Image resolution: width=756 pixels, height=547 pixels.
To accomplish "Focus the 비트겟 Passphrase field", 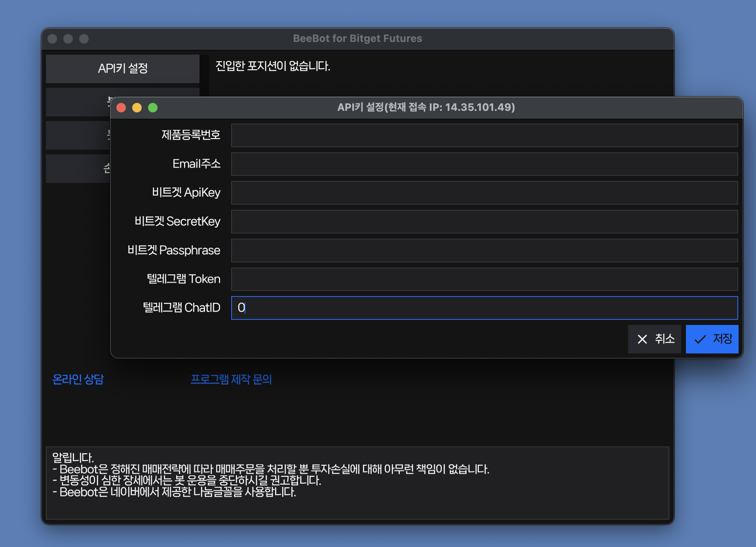I will coord(484,251).
